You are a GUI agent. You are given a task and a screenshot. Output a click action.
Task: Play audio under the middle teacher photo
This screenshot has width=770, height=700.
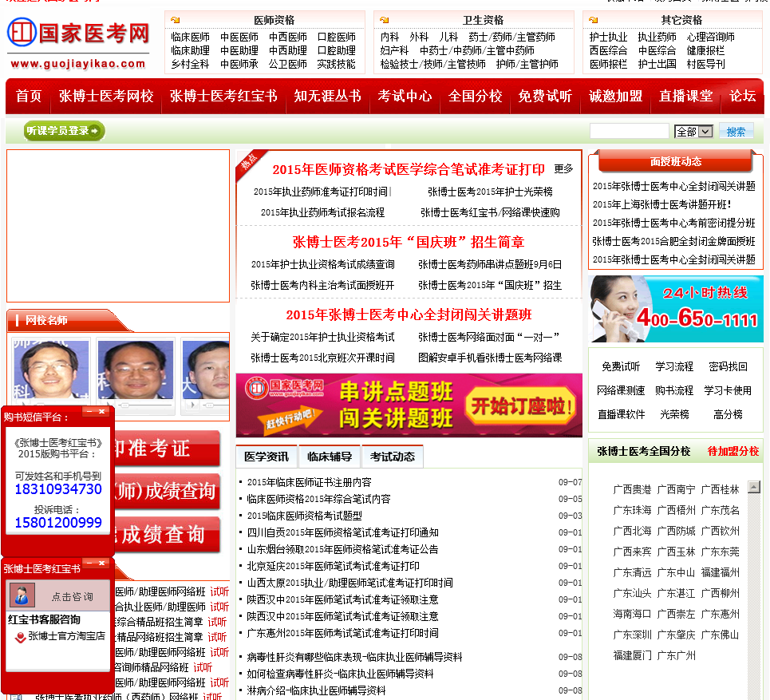[108, 405]
